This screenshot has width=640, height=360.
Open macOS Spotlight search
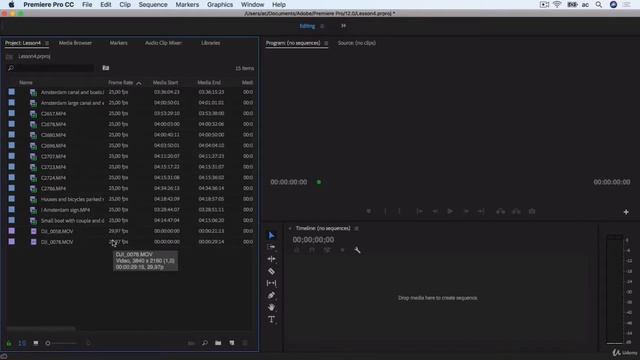click(x=599, y=4)
